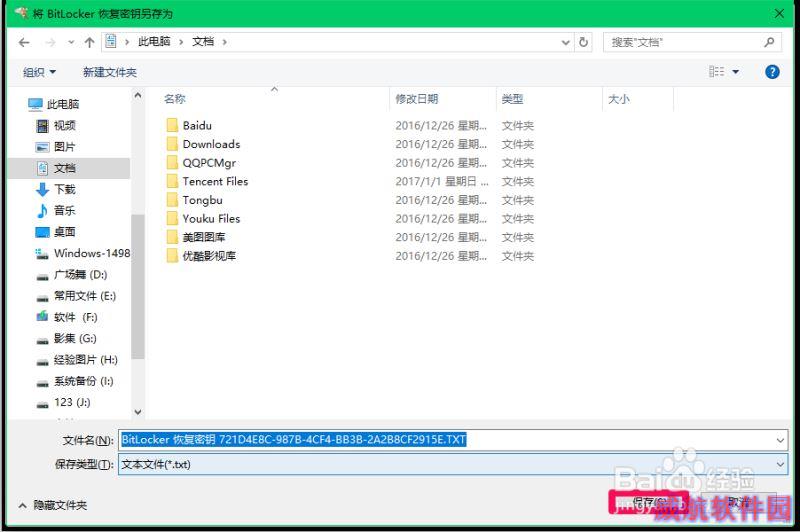The image size is (800, 532).
Task: Go up one folder level arrow
Action: [x=90, y=42]
